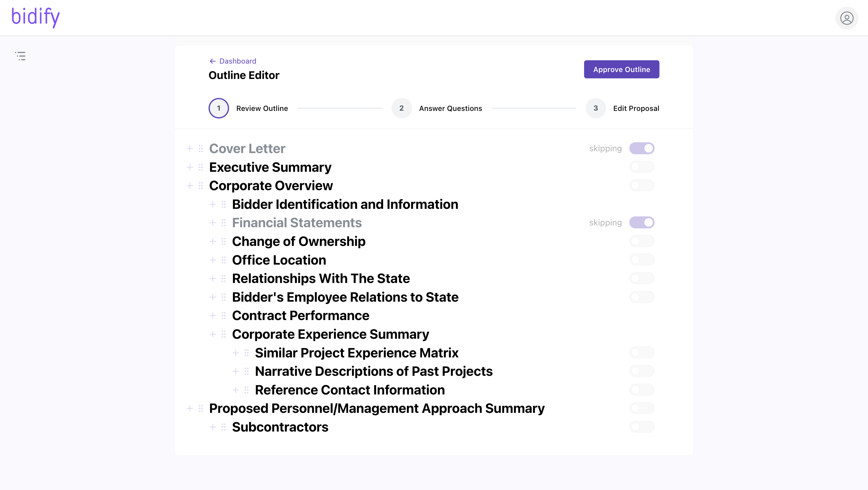Click plus icon beside Corporate Experience Summary
This screenshot has width=868, height=490.
[212, 334]
